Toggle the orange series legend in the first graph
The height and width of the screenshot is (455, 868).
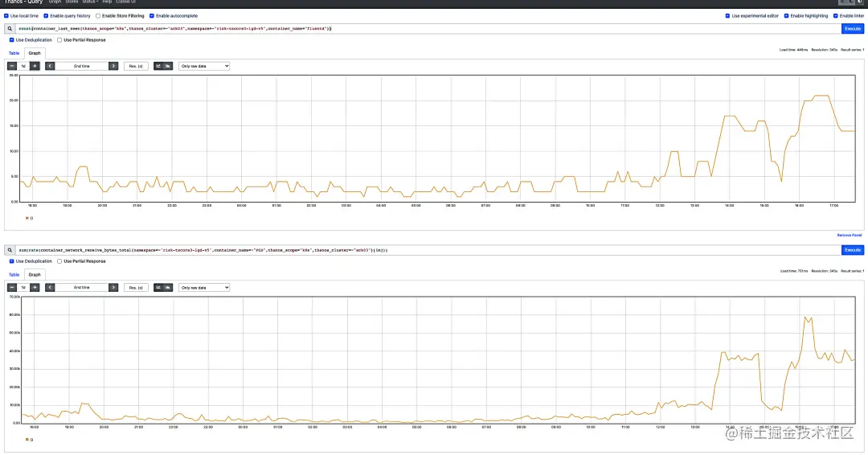[x=30, y=218]
